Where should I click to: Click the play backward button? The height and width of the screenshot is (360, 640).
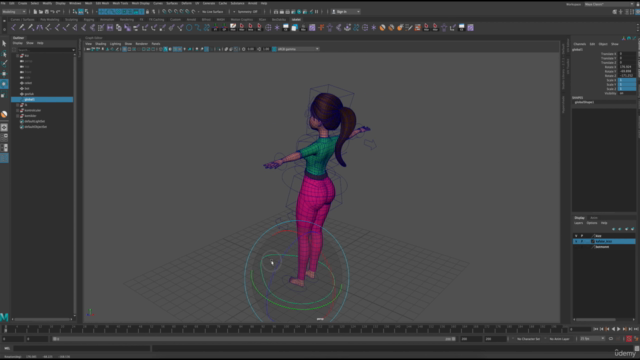(x=613, y=329)
